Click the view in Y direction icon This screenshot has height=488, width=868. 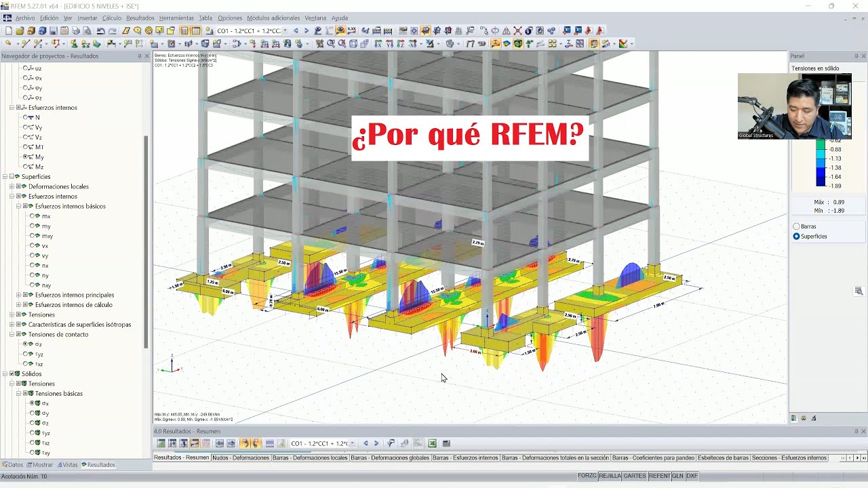(x=390, y=43)
